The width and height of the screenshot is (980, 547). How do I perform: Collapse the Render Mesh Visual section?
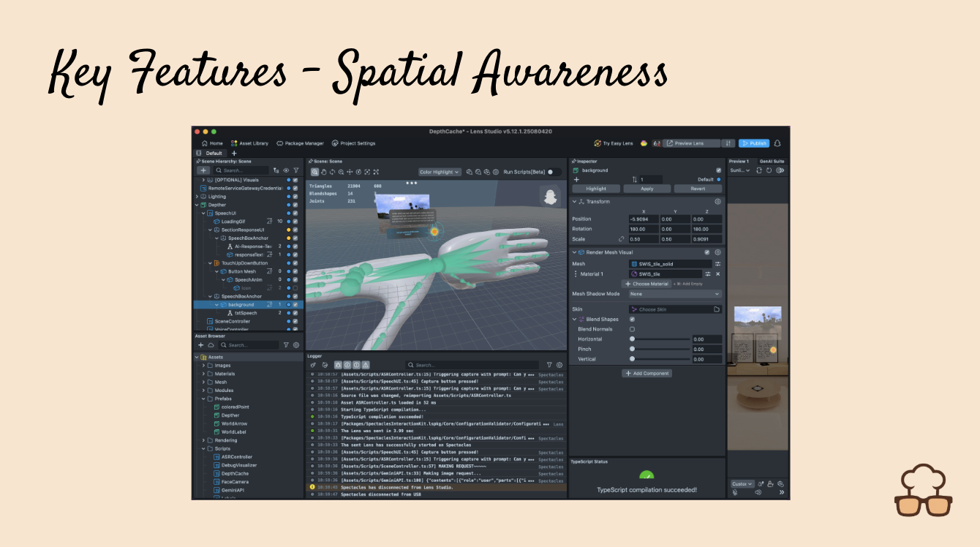(574, 252)
